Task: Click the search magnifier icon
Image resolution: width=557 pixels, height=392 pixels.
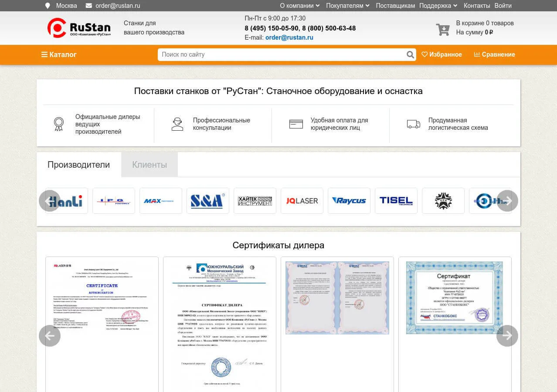Action: pyautogui.click(x=410, y=55)
